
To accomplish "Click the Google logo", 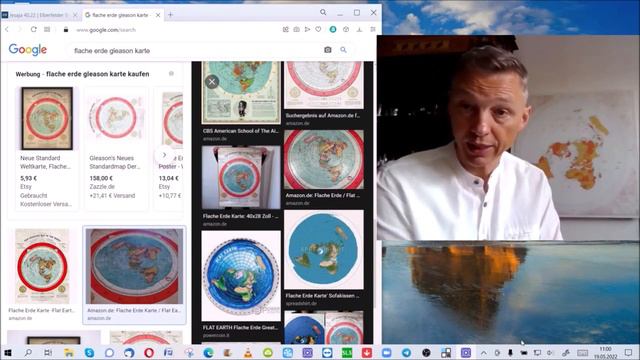I will tap(28, 50).
